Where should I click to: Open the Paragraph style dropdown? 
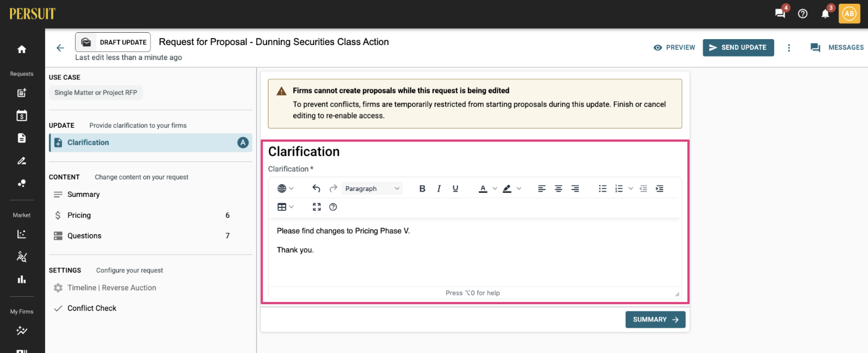(372, 188)
